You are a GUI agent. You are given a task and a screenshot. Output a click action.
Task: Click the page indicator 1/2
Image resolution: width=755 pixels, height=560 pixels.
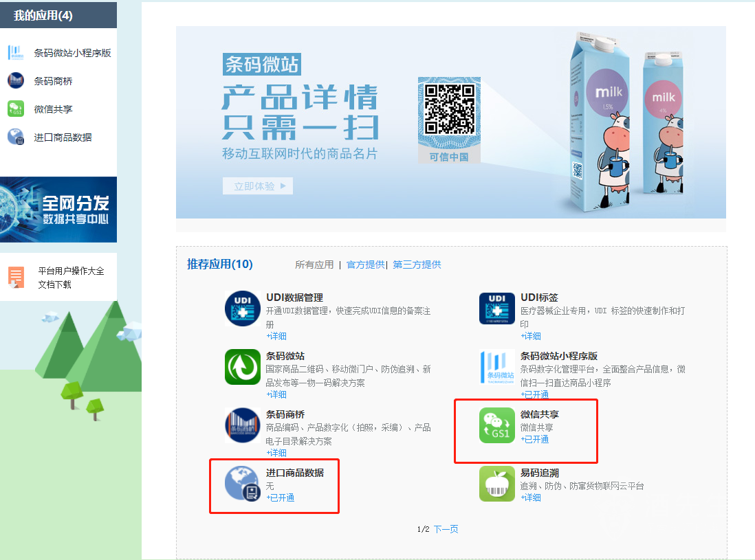click(x=424, y=530)
